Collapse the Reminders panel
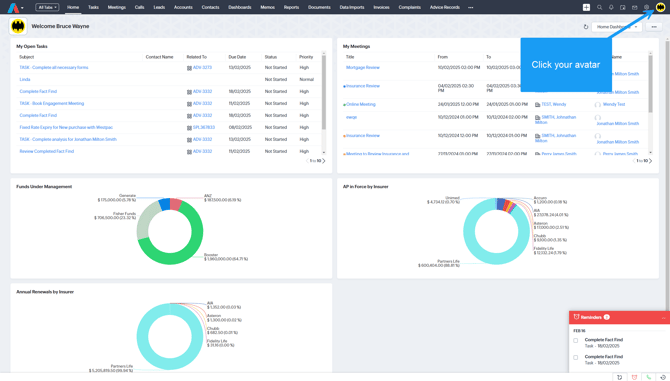 click(x=663, y=318)
